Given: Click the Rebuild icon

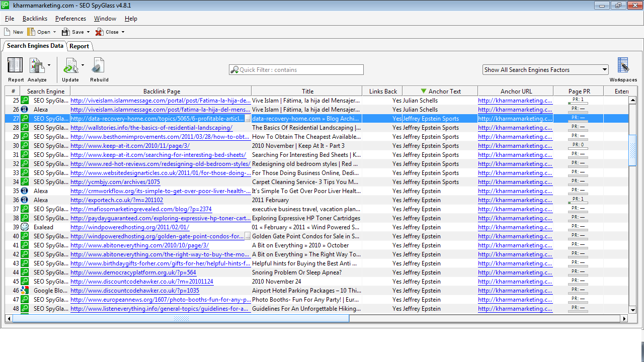Looking at the screenshot, I should click(x=99, y=66).
